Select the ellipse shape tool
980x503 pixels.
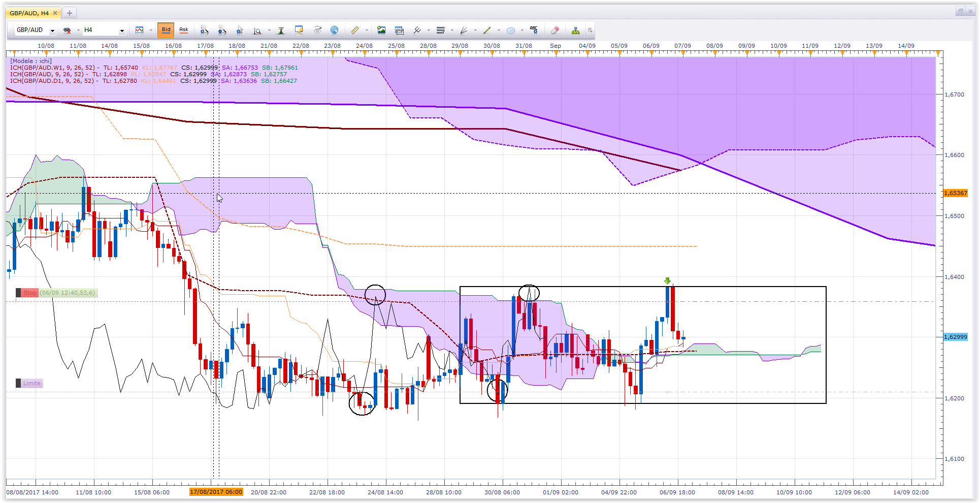tap(510, 30)
